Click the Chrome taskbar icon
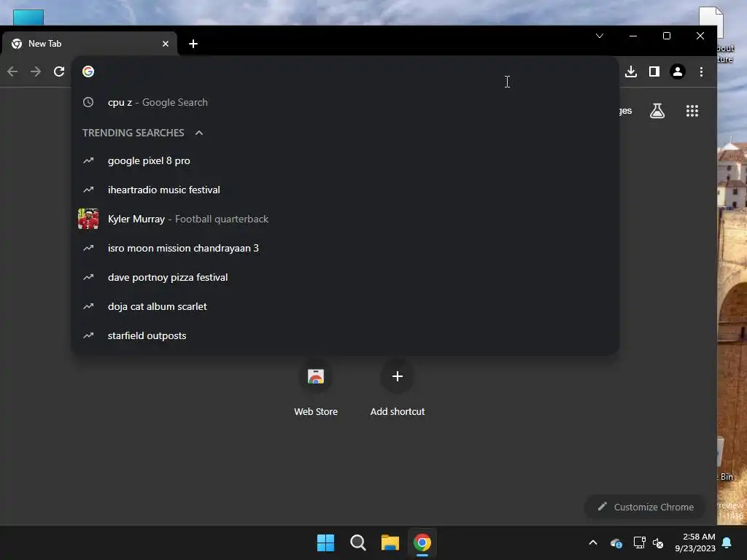Viewport: 747px width, 560px height. tap(422, 542)
